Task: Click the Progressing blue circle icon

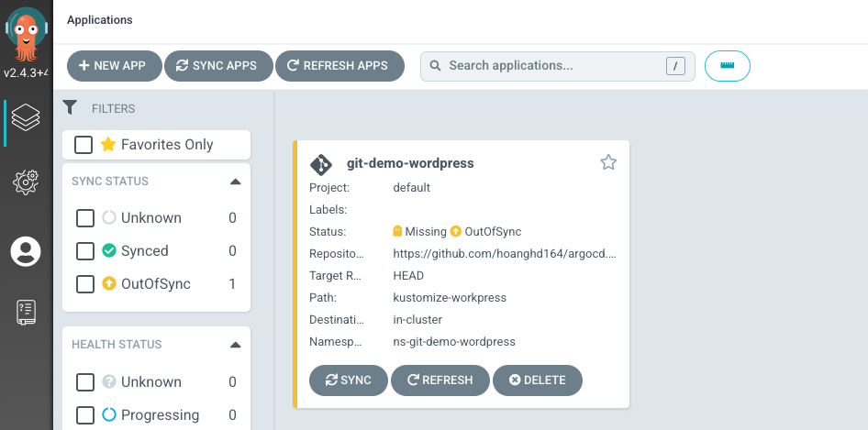Action: click(x=109, y=414)
